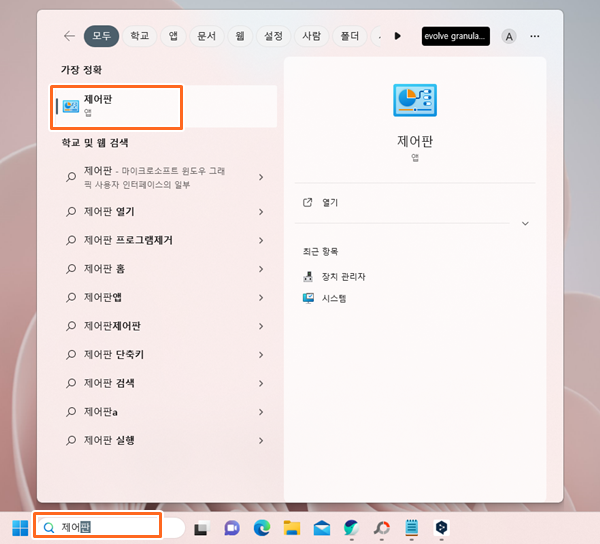The width and height of the screenshot is (600, 544).
Task: Open File Explorer from the taskbar
Action: tap(292, 528)
